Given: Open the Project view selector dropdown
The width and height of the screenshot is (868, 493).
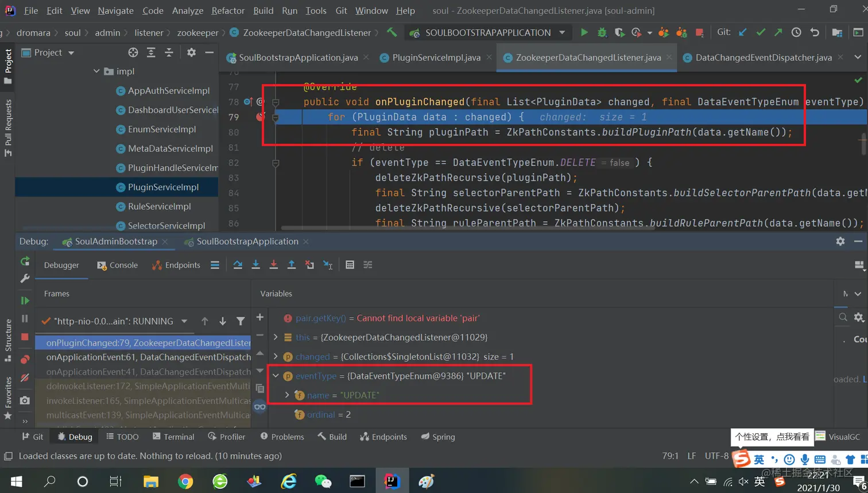Looking at the screenshot, I should [71, 53].
